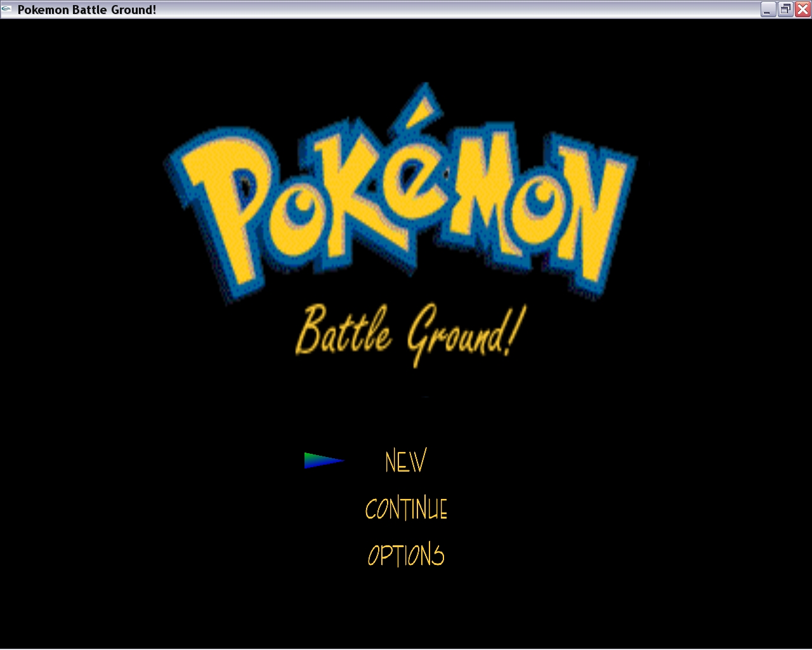Click the green-blue arrow menu cursor
The height and width of the screenshot is (650, 812).
click(322, 460)
